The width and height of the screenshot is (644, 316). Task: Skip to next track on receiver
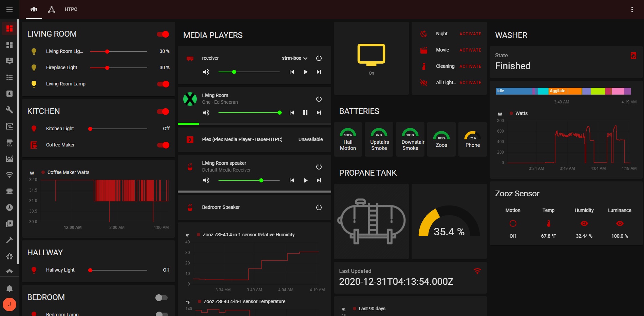319,72
